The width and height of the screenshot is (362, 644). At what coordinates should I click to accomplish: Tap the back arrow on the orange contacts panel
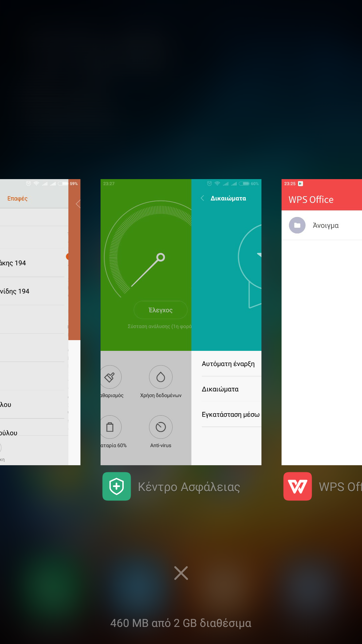78,204
